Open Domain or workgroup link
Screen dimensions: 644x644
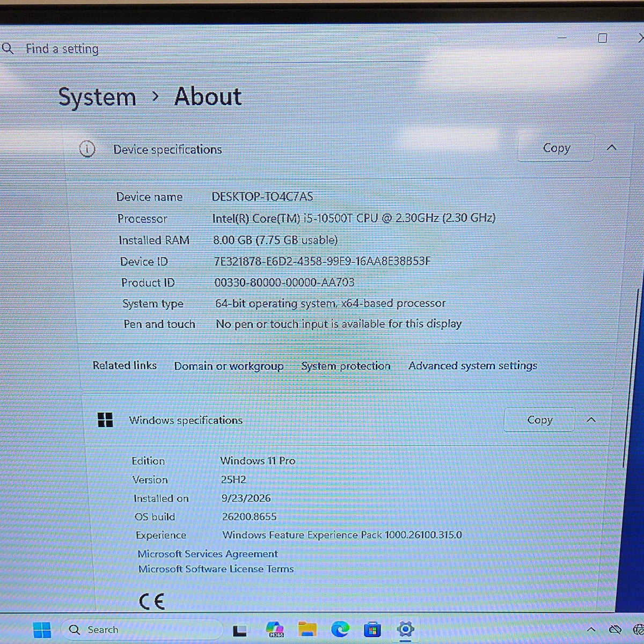(229, 366)
